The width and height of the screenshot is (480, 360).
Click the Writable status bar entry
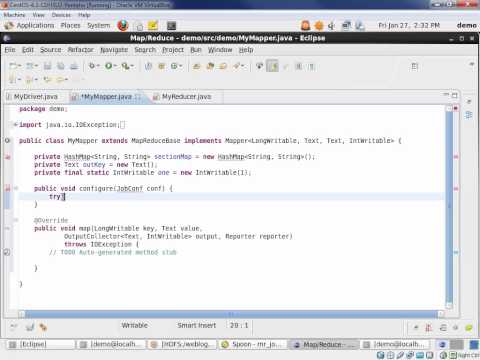pyautogui.click(x=134, y=325)
